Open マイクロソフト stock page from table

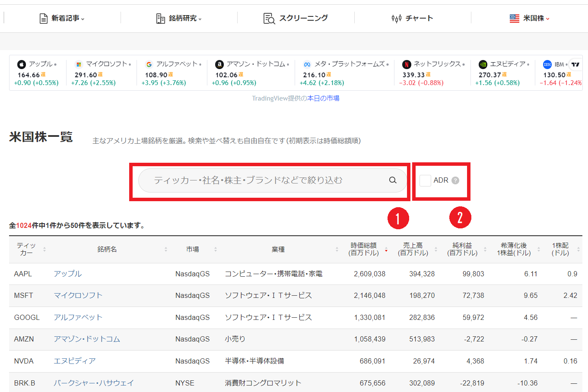tap(78, 295)
